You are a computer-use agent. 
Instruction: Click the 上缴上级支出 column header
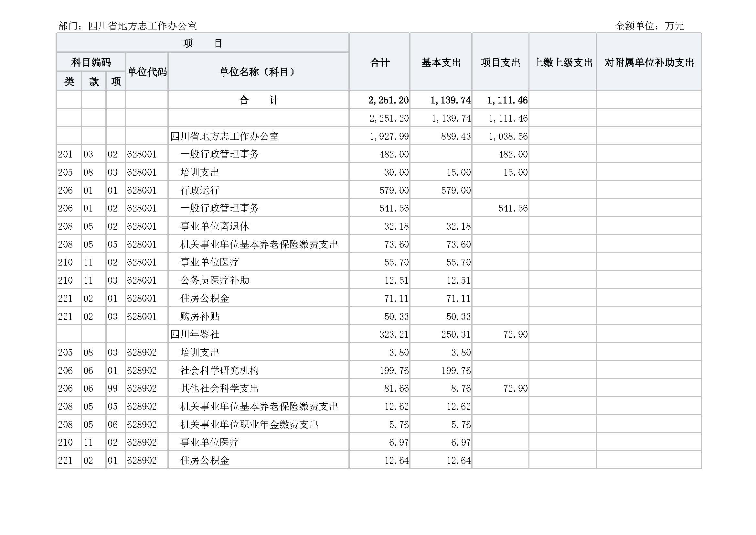click(x=562, y=62)
